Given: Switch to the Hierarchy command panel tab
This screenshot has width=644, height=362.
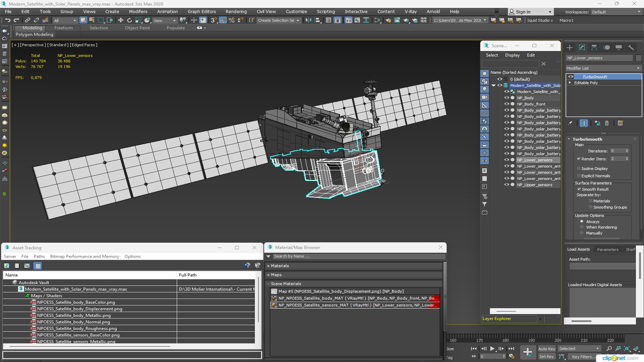Looking at the screenshot, I should 594,48.
